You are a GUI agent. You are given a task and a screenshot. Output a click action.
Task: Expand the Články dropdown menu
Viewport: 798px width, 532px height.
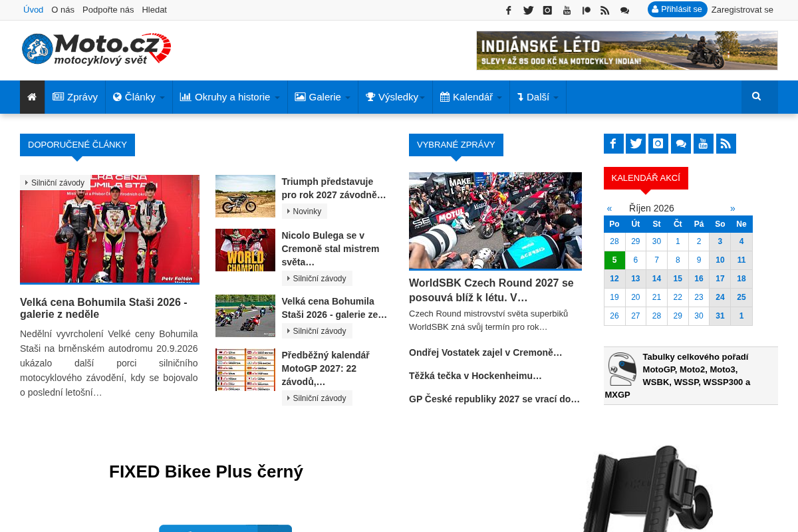click(138, 97)
